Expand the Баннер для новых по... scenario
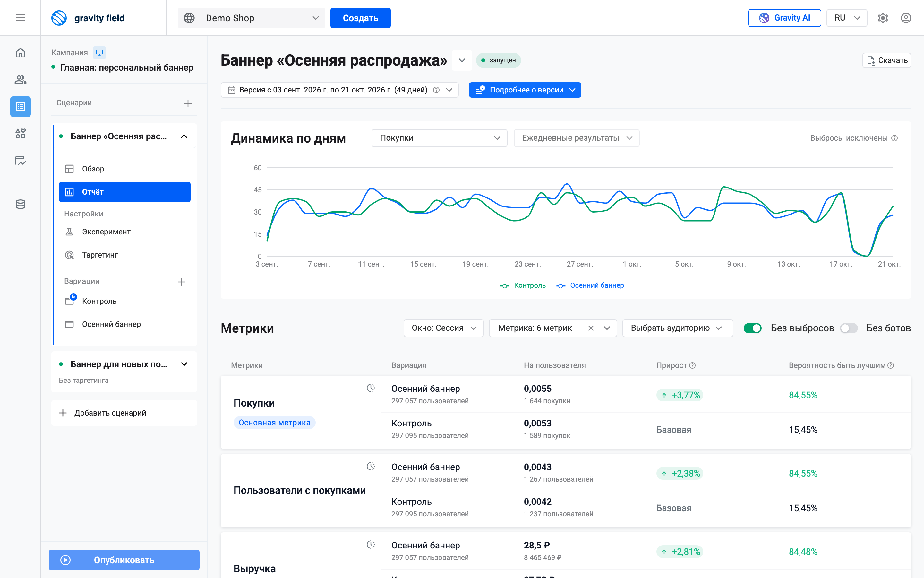Viewport: 924px width, 578px height. point(184,364)
